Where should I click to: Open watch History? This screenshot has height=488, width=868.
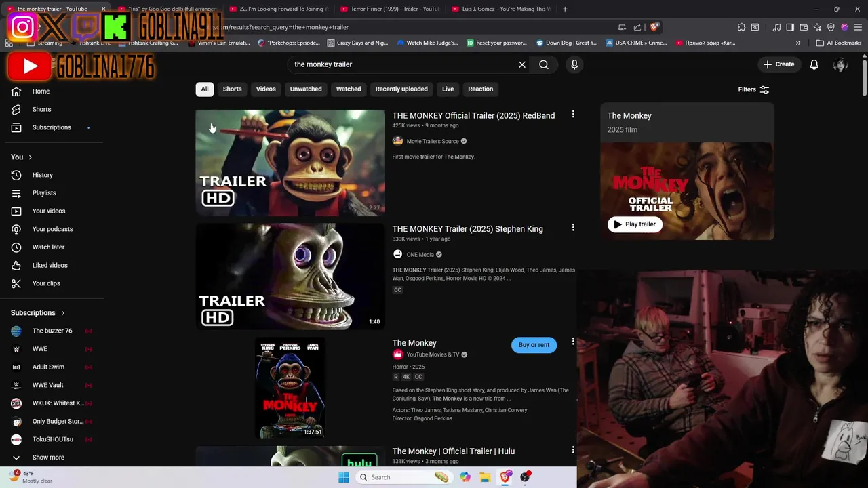[42, 175]
